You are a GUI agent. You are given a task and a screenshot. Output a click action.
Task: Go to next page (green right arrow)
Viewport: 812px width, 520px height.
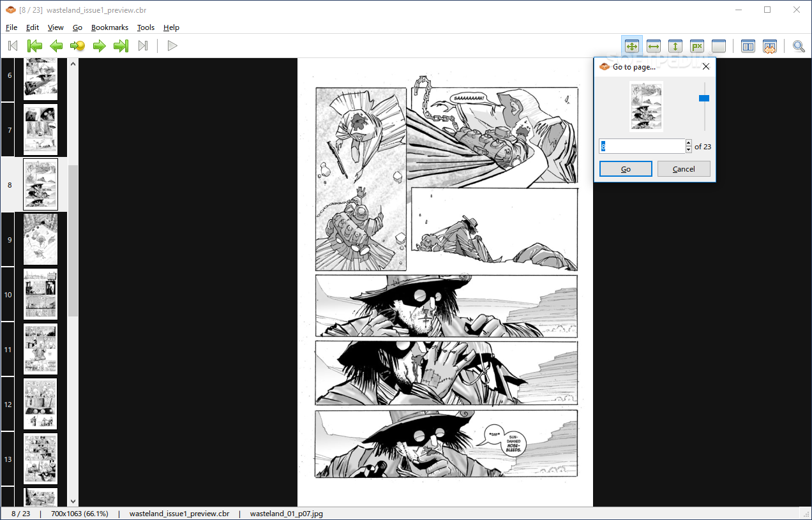[100, 46]
